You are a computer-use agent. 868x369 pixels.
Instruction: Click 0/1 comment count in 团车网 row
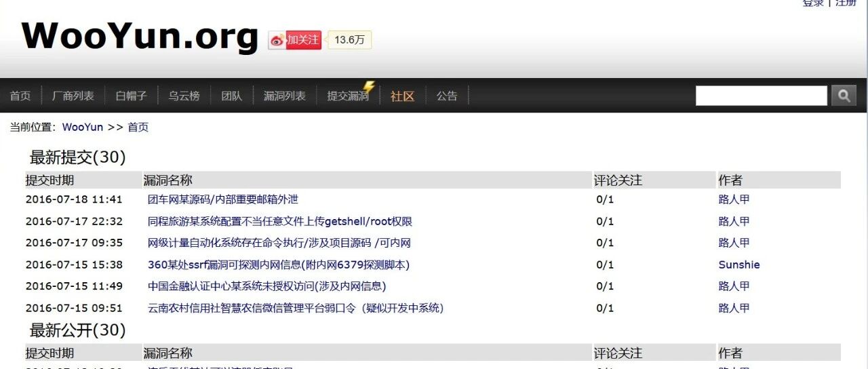tap(605, 199)
